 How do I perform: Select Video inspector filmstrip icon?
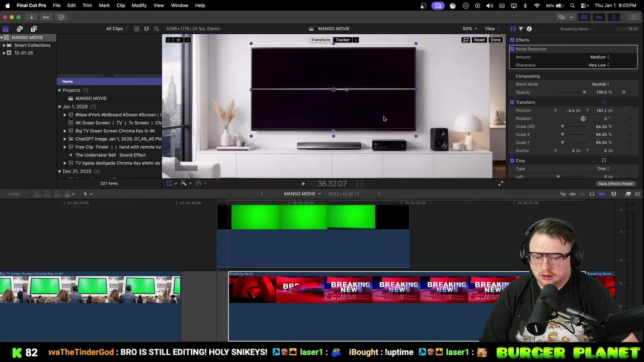[513, 29]
